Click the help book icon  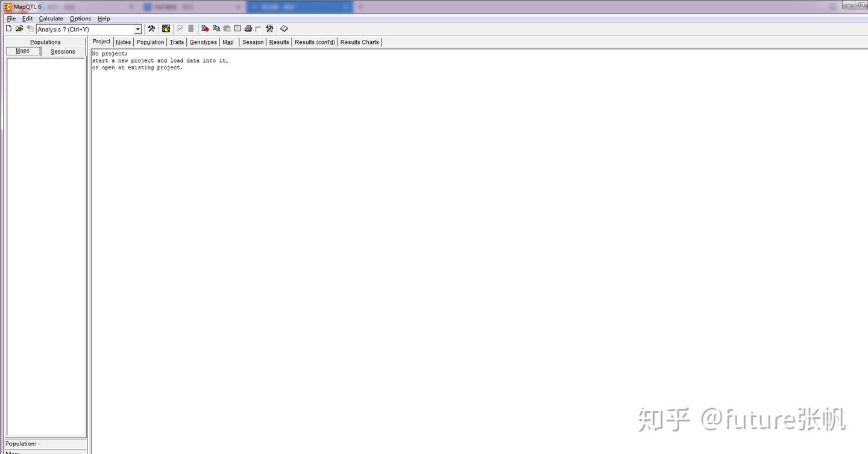tap(284, 28)
